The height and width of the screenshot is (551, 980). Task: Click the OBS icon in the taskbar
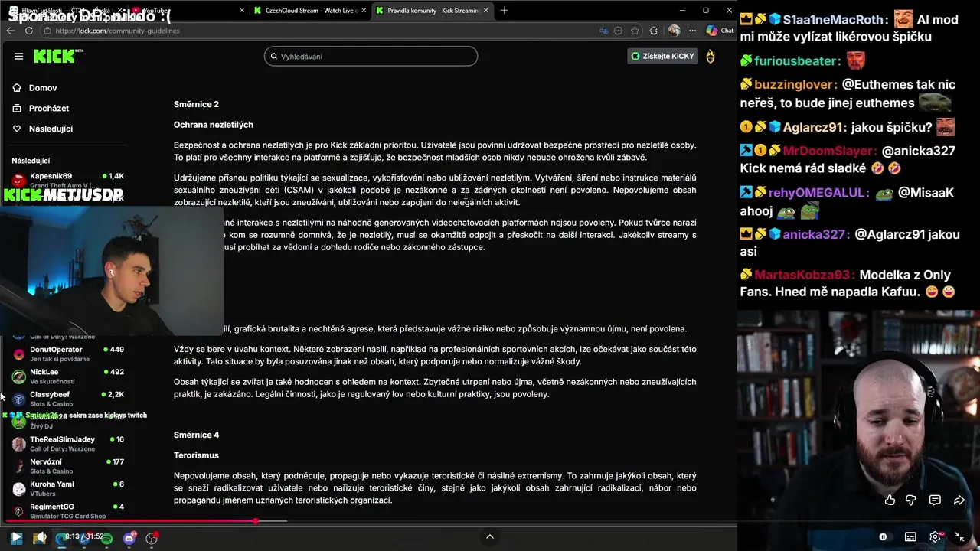pyautogui.click(x=152, y=539)
